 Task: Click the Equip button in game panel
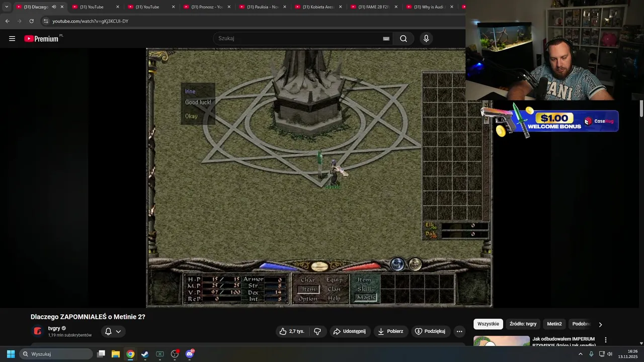(334, 280)
